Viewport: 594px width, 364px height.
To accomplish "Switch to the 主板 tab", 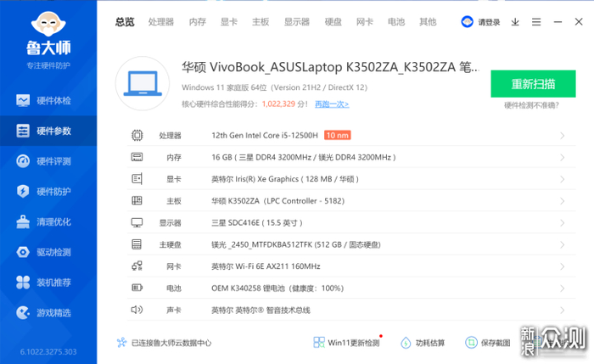I will coord(261,22).
